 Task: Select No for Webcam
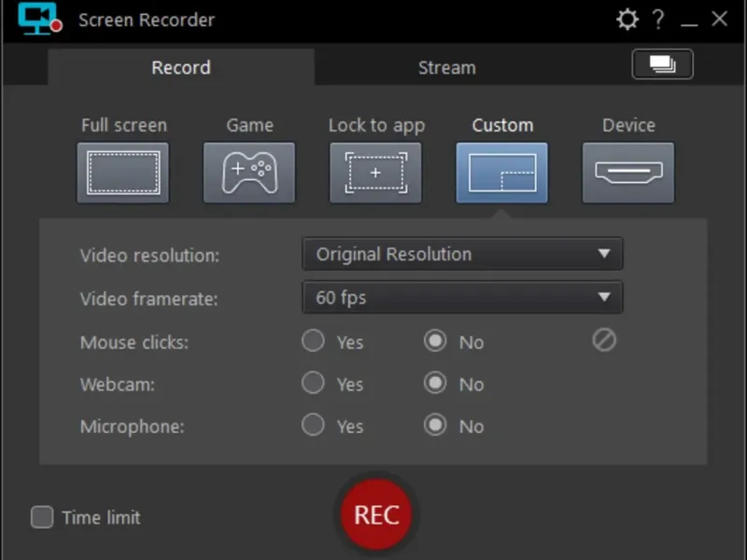tap(435, 383)
